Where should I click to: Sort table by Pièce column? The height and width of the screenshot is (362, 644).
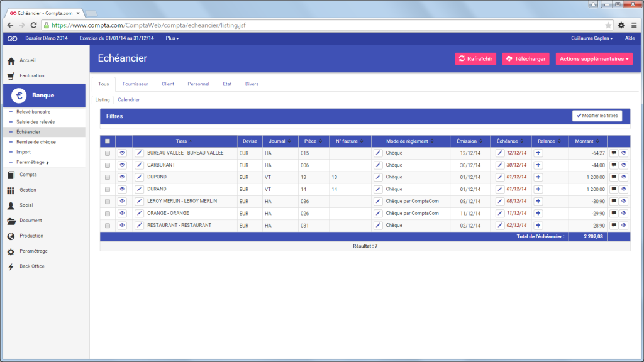313,141
